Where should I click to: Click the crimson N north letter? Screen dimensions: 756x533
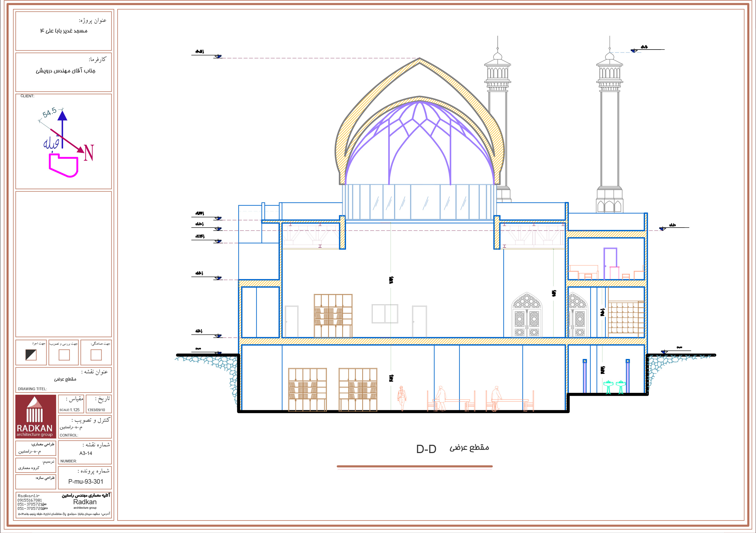89,153
